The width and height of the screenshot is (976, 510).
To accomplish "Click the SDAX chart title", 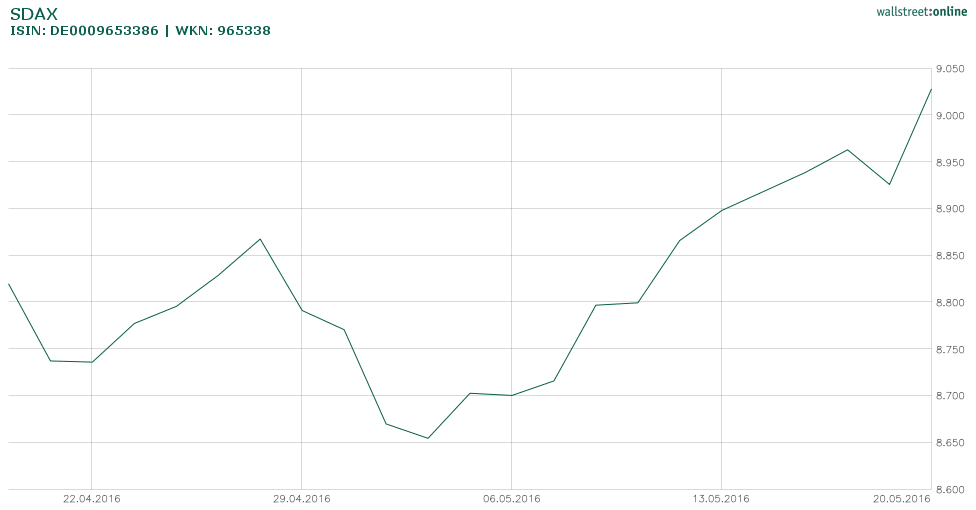I will (x=34, y=14).
